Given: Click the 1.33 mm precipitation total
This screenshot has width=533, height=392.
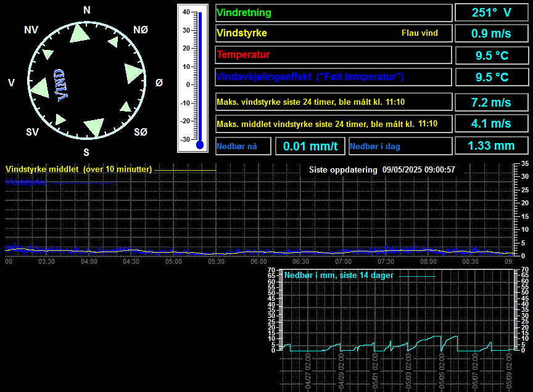Looking at the screenshot, I should (491, 145).
